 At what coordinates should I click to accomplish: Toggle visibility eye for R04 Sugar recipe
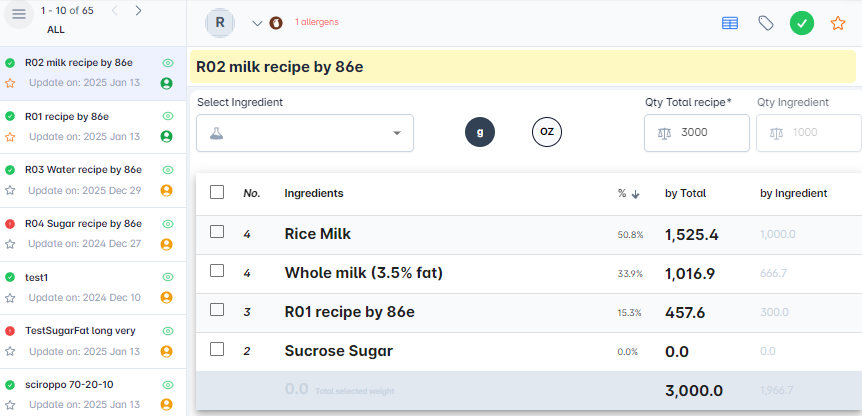167,223
